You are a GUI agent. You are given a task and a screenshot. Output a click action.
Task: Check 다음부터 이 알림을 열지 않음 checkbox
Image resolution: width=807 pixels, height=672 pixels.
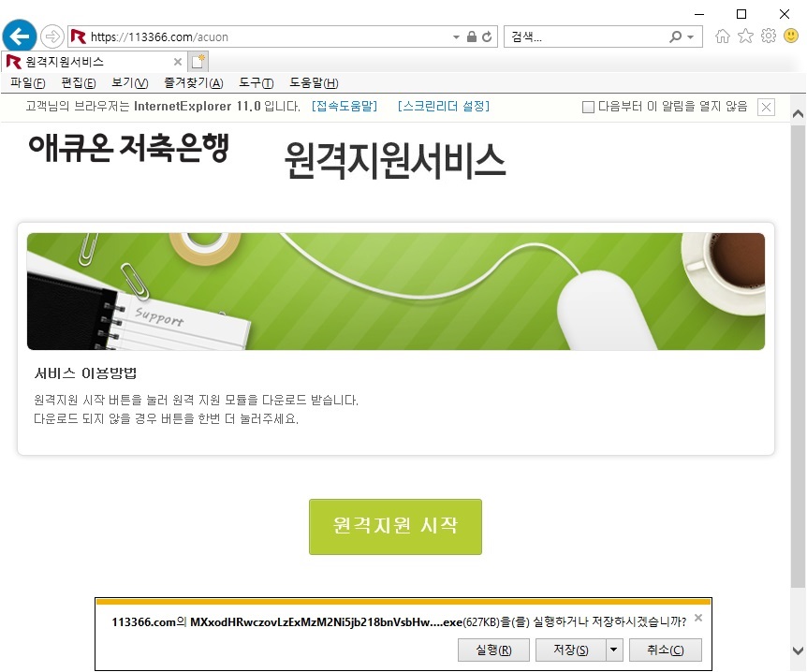point(588,107)
